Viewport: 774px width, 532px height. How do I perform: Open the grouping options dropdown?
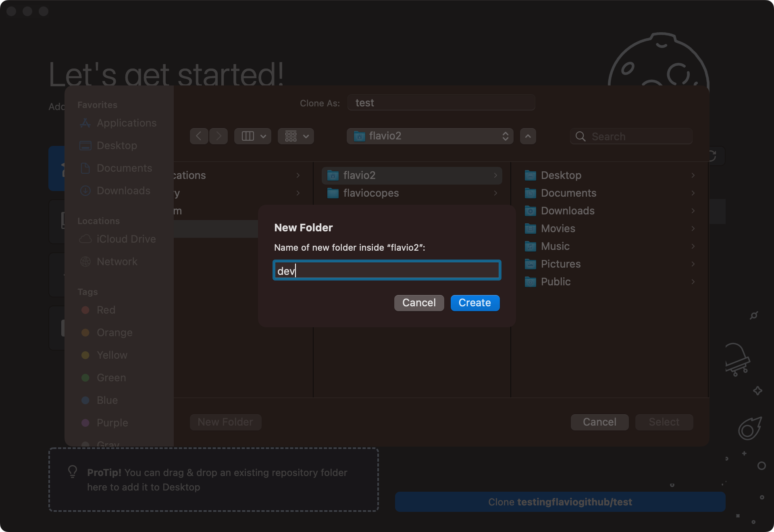click(295, 136)
